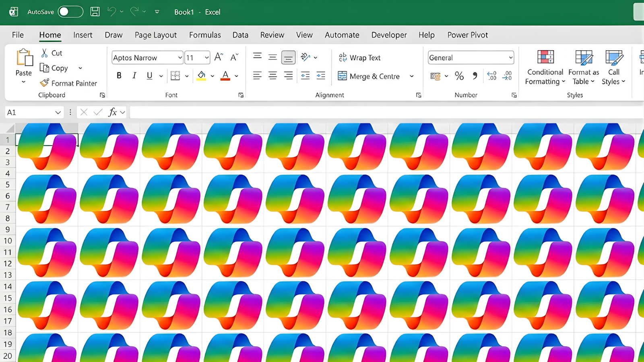This screenshot has height=362, width=644.
Task: Expand the General number format dropdown
Action: (510, 58)
